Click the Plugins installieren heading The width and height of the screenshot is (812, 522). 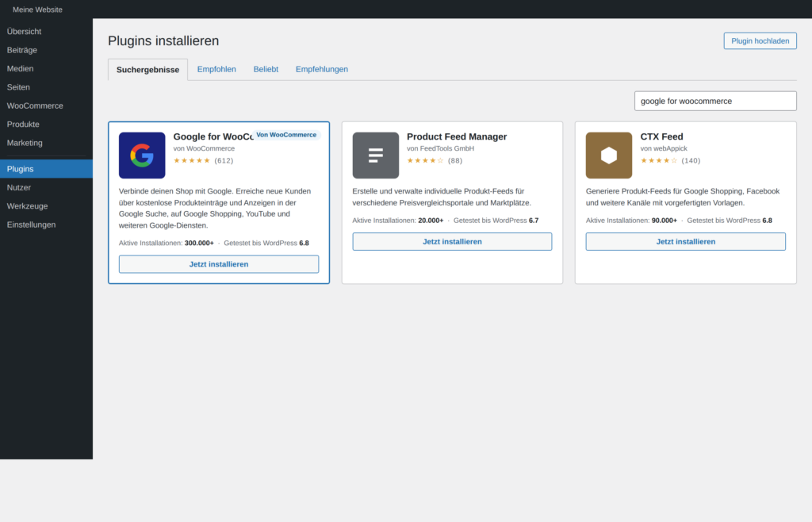[163, 41]
